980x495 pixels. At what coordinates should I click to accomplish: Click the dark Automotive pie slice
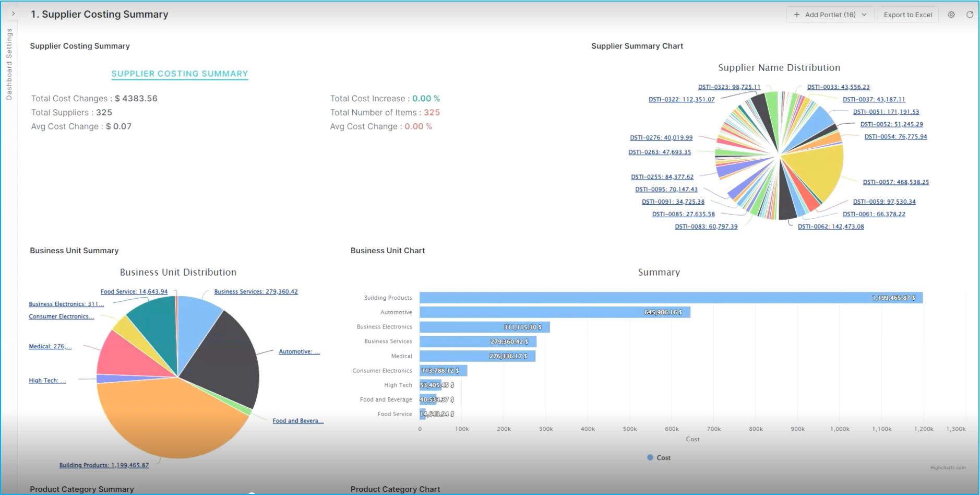tap(224, 360)
